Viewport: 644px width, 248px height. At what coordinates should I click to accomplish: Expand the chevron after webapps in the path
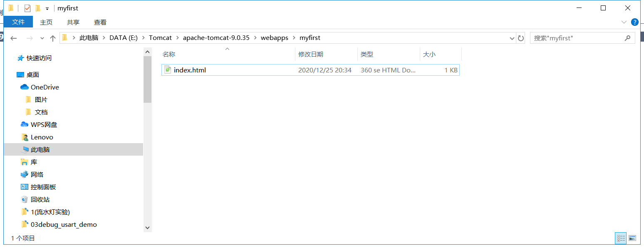pyautogui.click(x=294, y=38)
